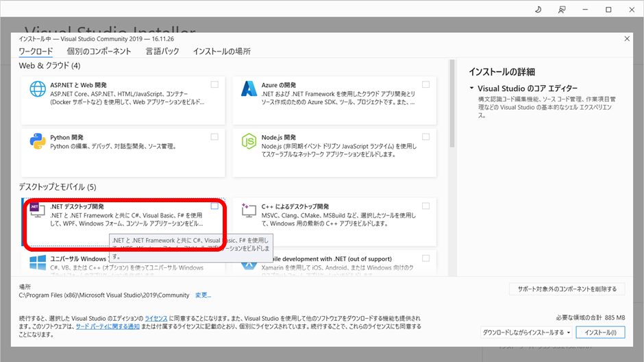Switch to the 個別のコンポーネント tab
Viewport: 644px width, 362px height.
99,51
